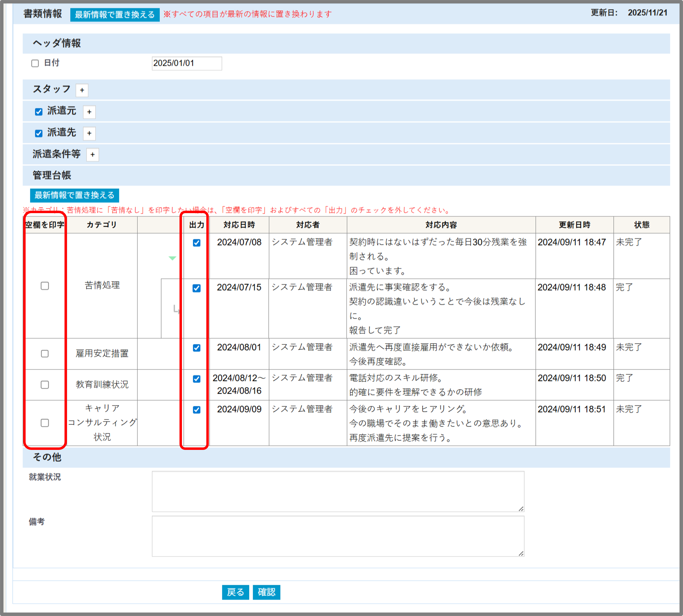
Task: Uncheck 出力 for the 2024/08/01 entry
Action: click(x=196, y=348)
